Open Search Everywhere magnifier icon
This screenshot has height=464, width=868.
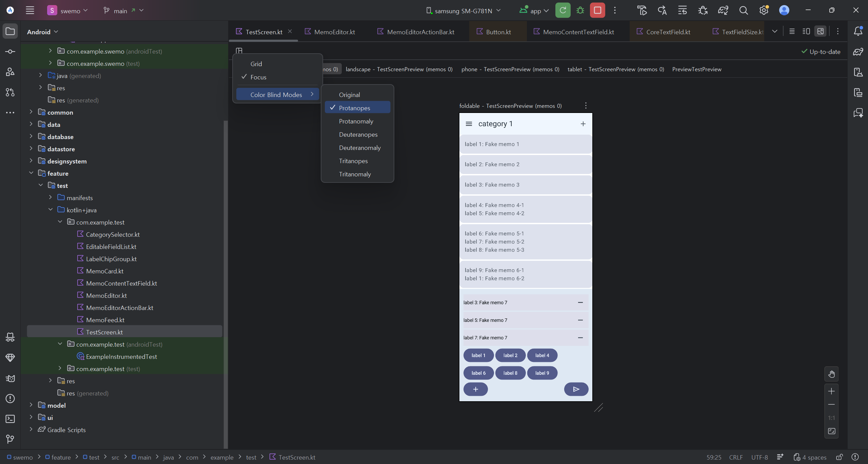(x=743, y=11)
